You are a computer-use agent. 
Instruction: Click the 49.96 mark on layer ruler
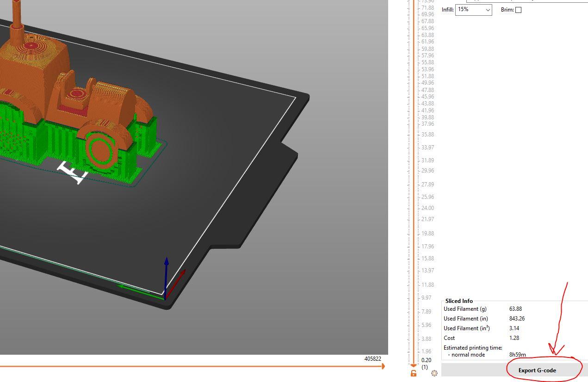point(427,83)
